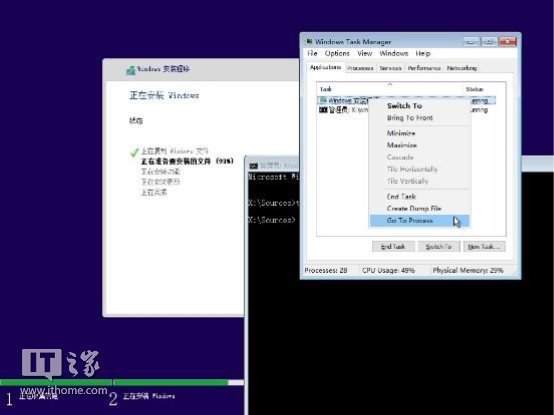Open the Options menu in Task Manager
554x415 pixels.
337,53
